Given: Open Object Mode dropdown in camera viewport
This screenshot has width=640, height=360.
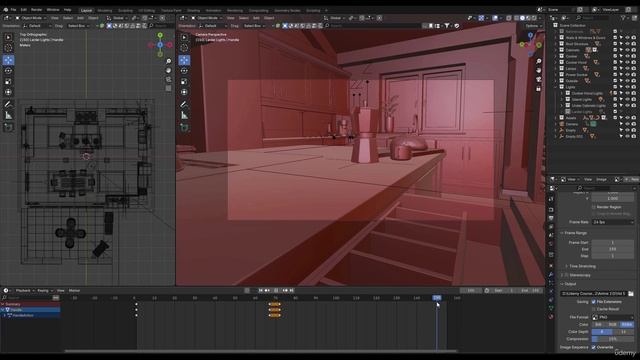Looking at the screenshot, I should [x=207, y=18].
